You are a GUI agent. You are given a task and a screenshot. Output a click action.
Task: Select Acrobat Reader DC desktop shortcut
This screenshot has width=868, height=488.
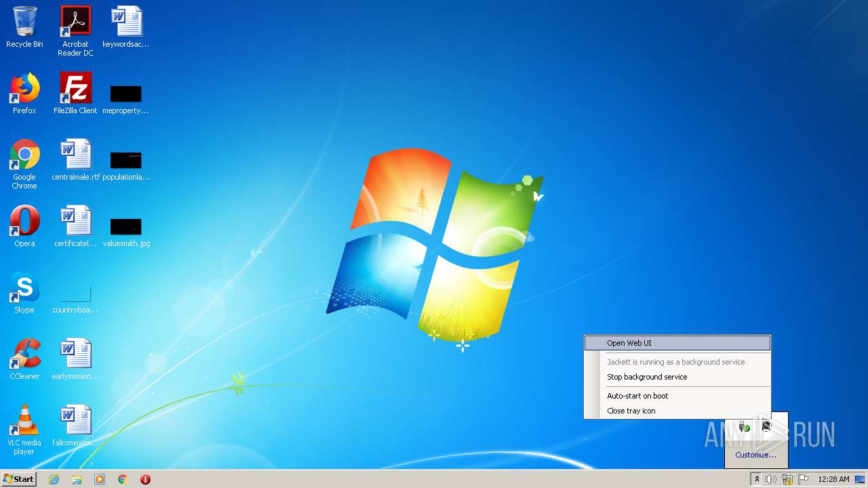pos(75,31)
